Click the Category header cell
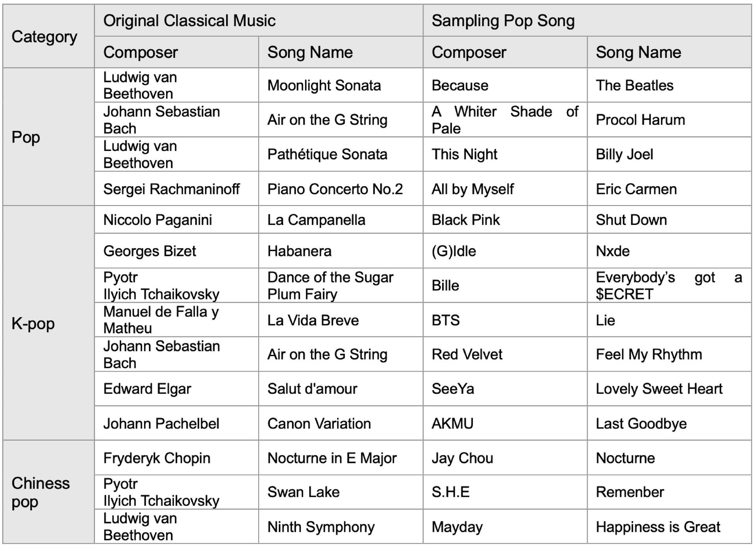This screenshot has height=548, width=756. [x=48, y=36]
